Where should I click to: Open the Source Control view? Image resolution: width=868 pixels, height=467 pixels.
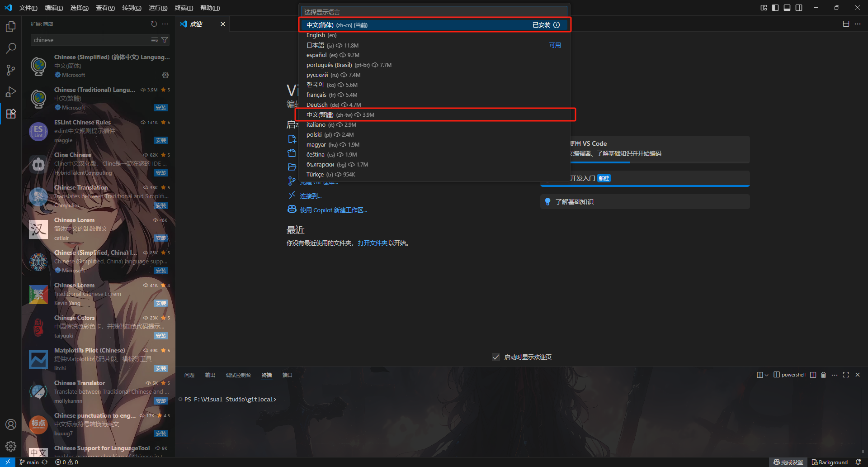click(11, 70)
